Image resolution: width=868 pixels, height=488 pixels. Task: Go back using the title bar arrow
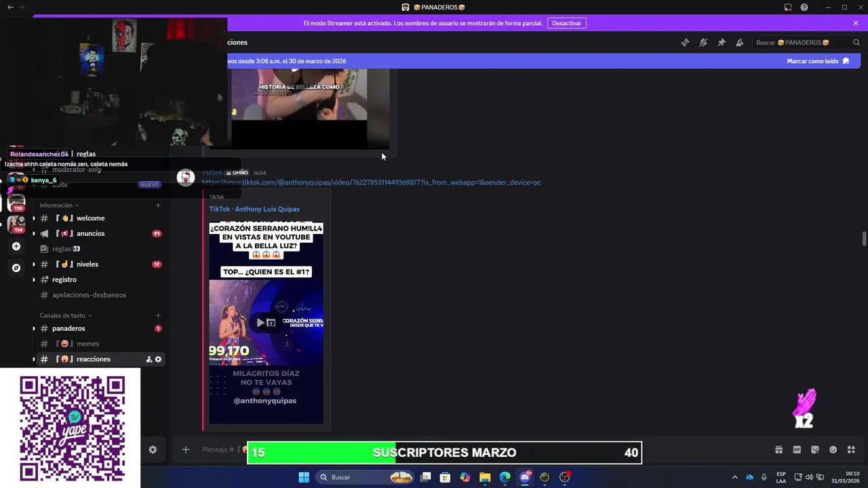(x=10, y=7)
